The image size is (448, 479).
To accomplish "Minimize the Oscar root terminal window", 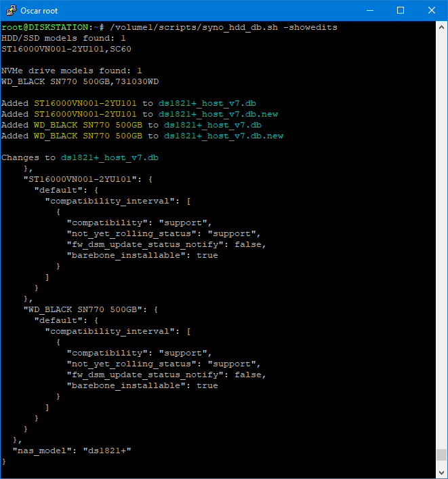I will [x=369, y=10].
